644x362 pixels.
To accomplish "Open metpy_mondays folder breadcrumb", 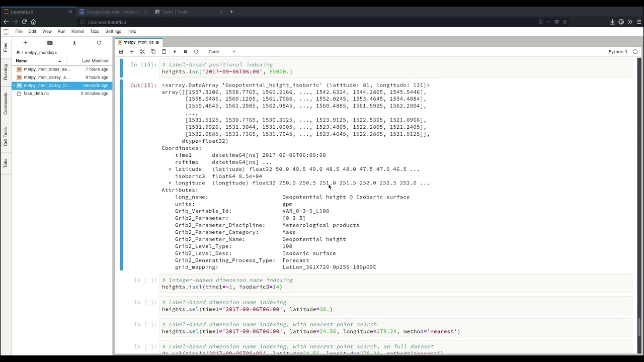I will (x=41, y=52).
